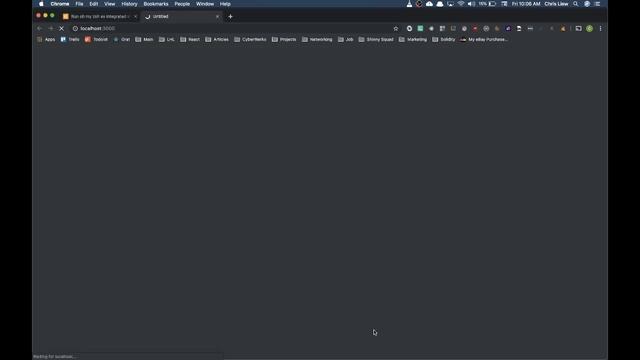This screenshot has height=360, width=640.
Task: Click the purple extension icon in toolbar
Action: coord(508,29)
